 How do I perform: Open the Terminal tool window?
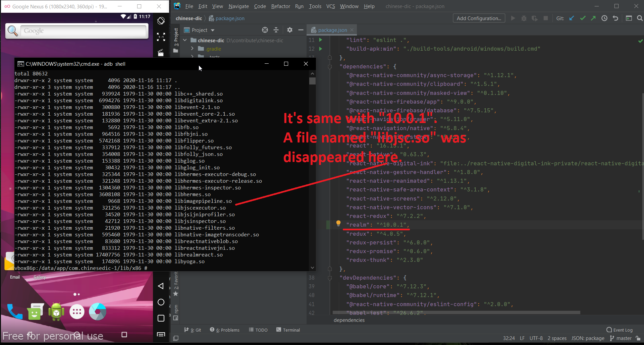click(288, 330)
